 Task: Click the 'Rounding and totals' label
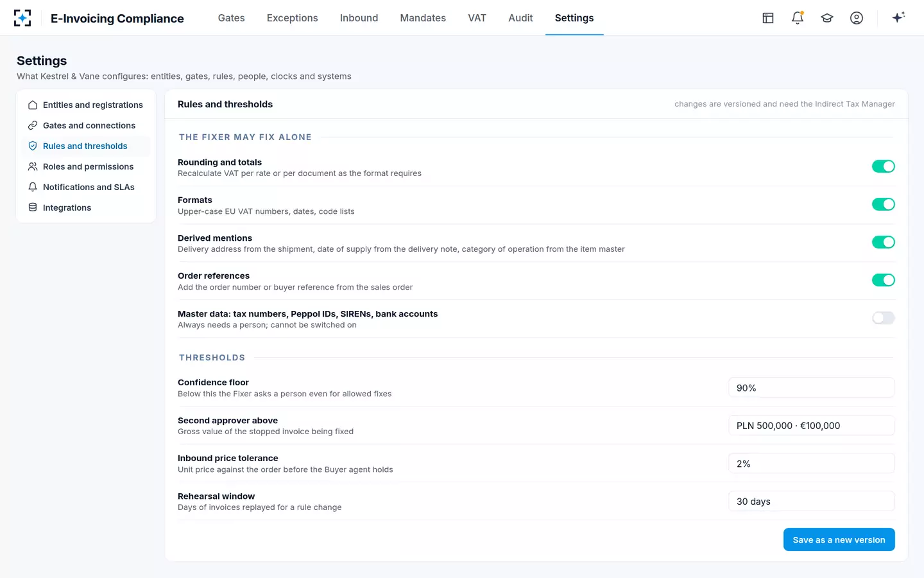pyautogui.click(x=219, y=162)
